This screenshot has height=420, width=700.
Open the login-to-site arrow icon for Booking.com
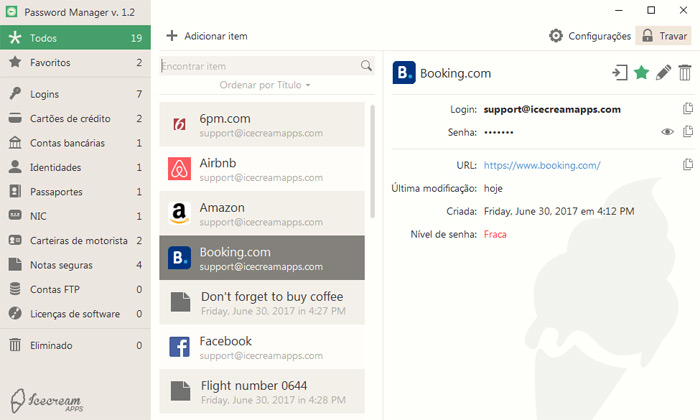620,73
